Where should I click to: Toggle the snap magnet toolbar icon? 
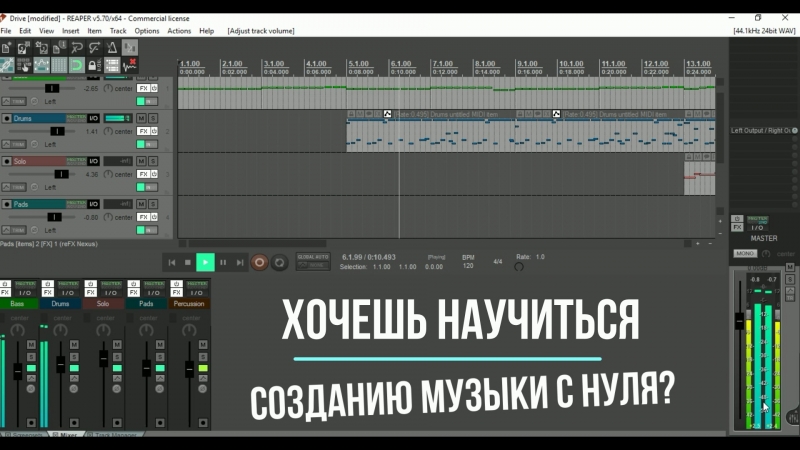click(77, 65)
